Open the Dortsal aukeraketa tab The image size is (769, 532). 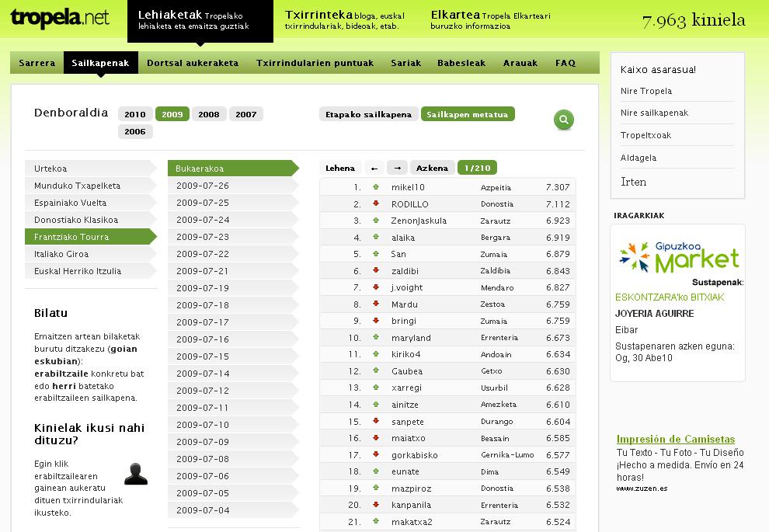point(193,63)
